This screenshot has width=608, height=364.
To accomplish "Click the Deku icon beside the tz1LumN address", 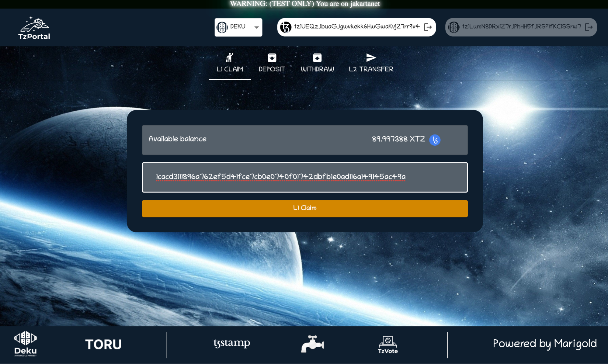I will (454, 27).
